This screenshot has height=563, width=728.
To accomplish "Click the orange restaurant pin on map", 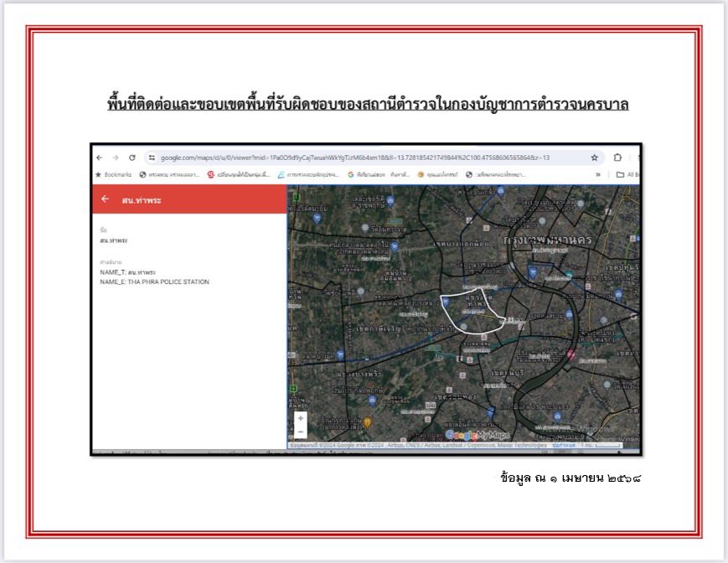I will coord(367,421).
